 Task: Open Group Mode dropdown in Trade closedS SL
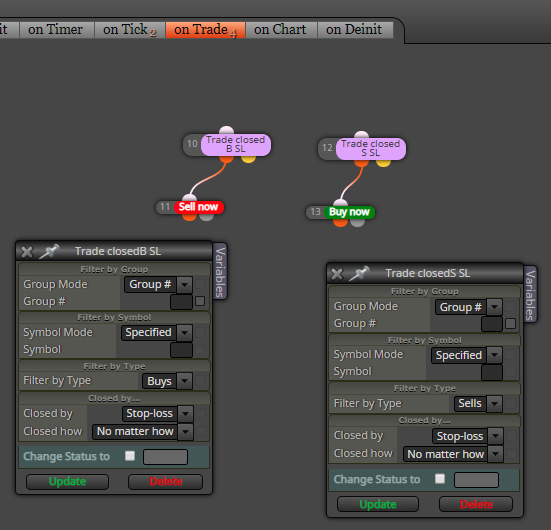[x=469, y=307]
